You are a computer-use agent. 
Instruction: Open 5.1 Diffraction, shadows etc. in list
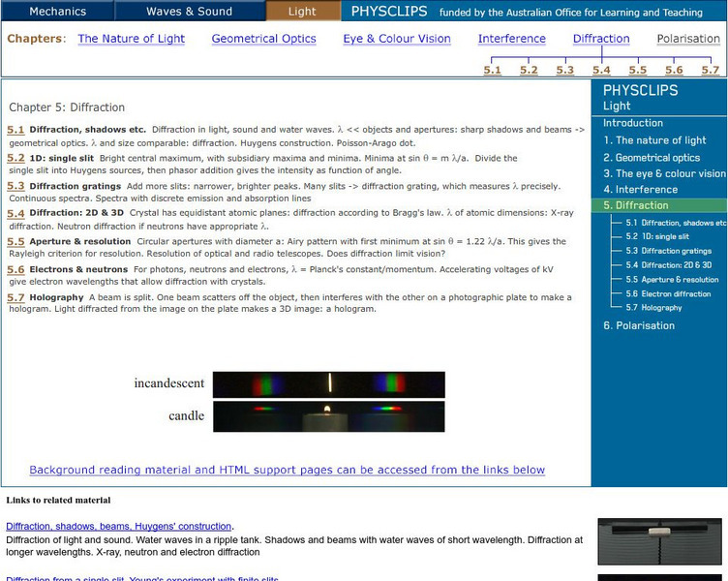(x=15, y=130)
